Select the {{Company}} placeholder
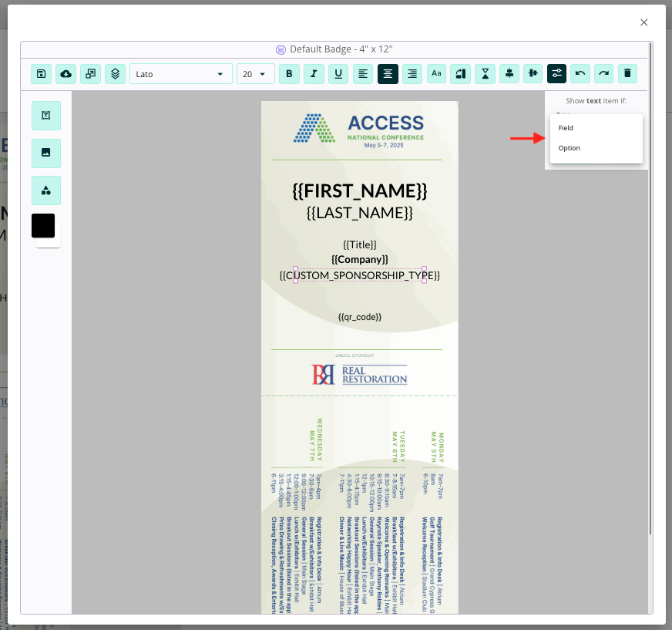 (360, 259)
